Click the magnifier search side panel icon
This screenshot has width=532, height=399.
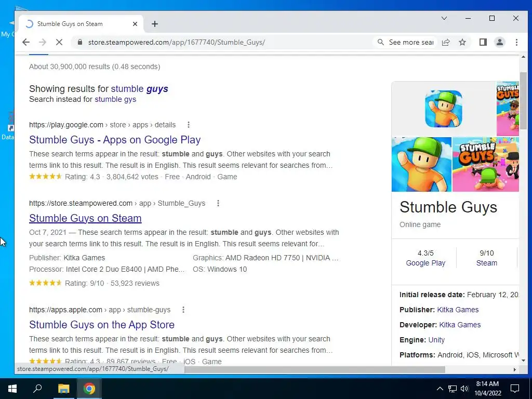(381, 42)
